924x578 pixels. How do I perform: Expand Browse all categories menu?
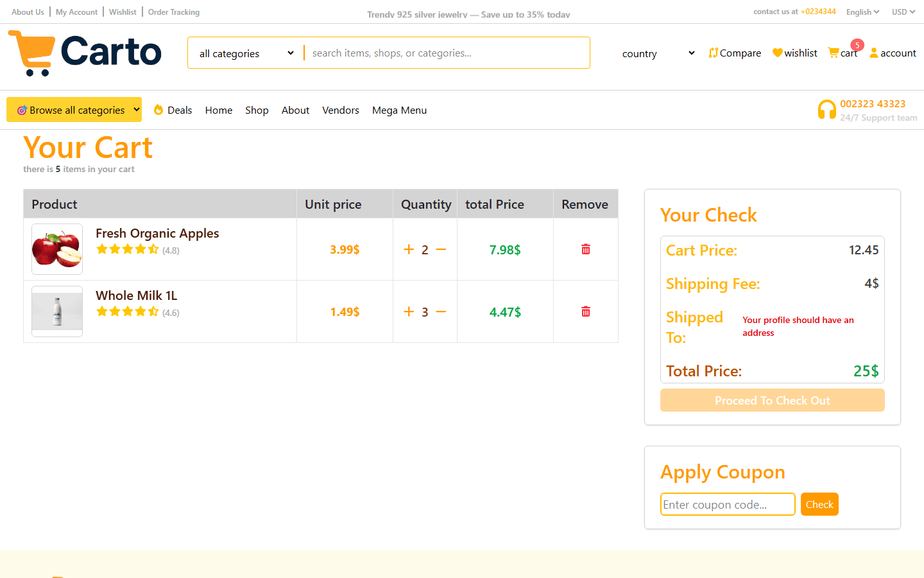click(74, 109)
